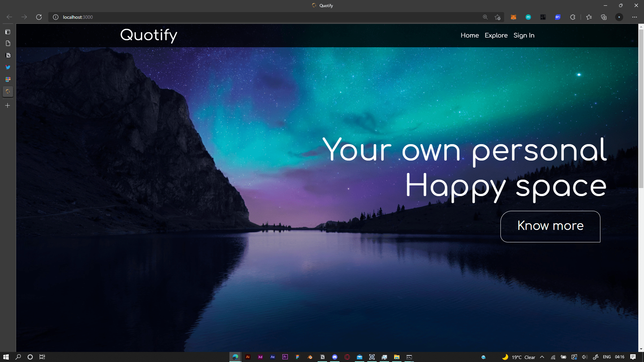Open the browser Settings and more menu
The width and height of the screenshot is (644, 362).
point(634,17)
